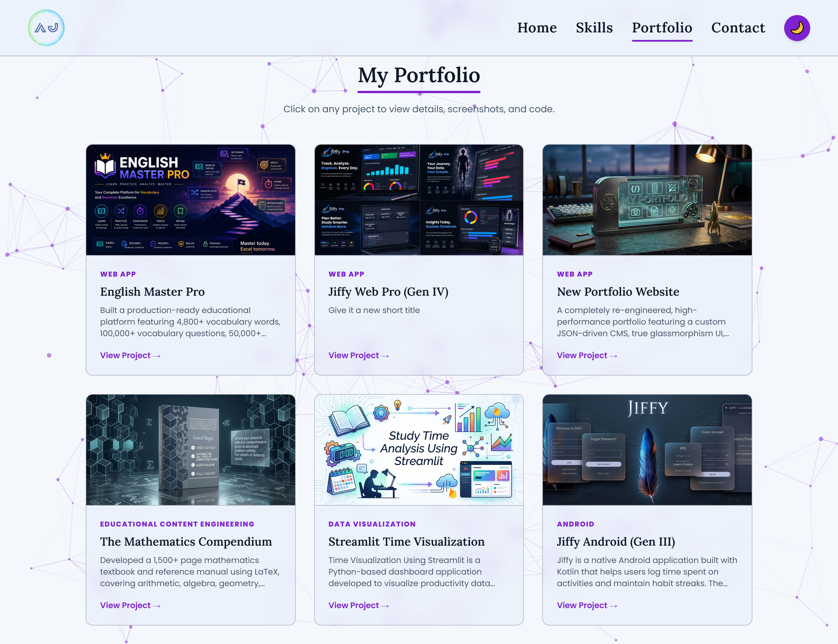Image resolution: width=838 pixels, height=644 pixels.
Task: Click EDUCATIONAL CONTENT ENGINEERING label
Action: (177, 524)
